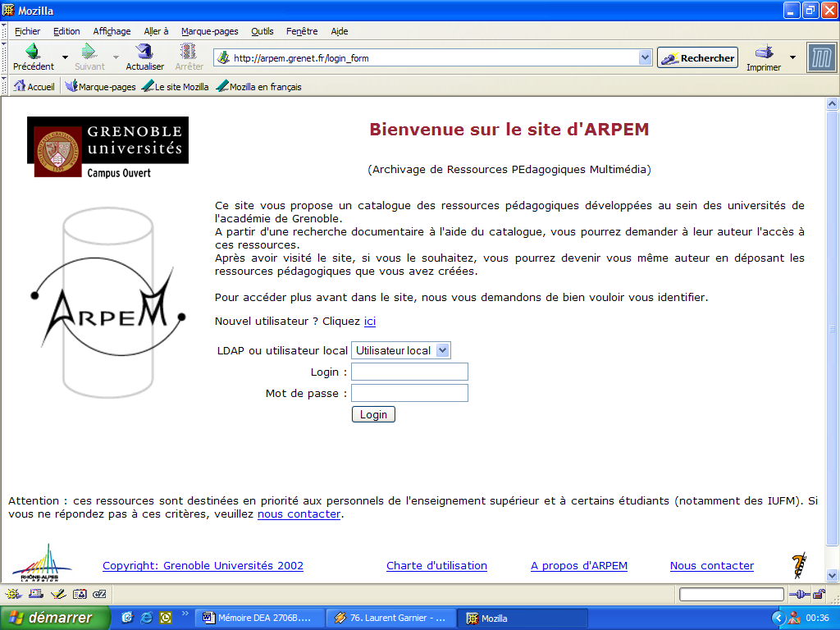Click the address bar URL field
This screenshot has height=630, width=840.
pos(434,58)
